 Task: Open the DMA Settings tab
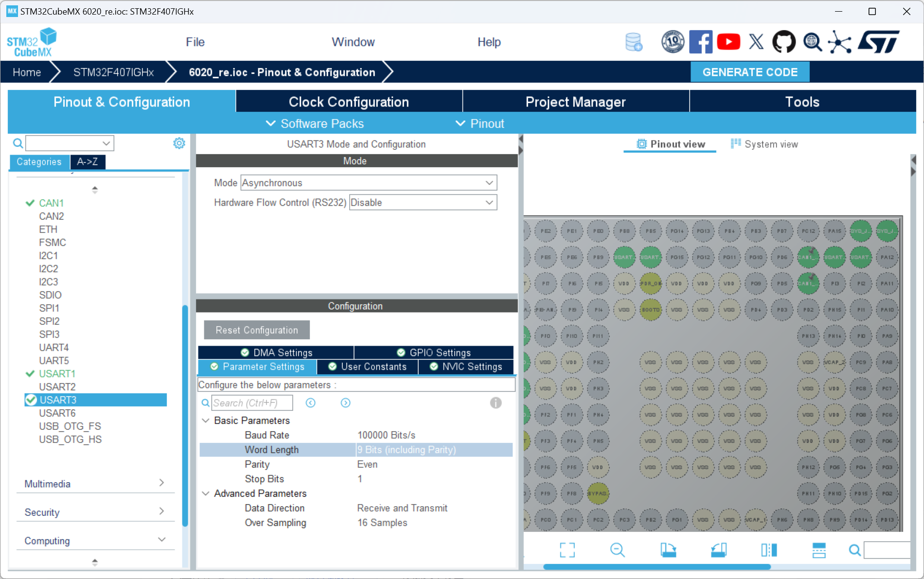coord(276,352)
